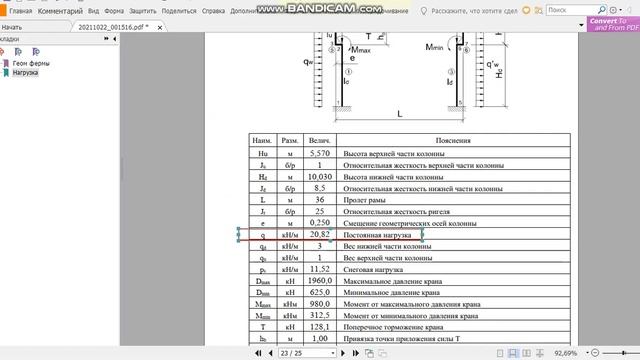
Task: Go to the next page
Action: click(343, 353)
